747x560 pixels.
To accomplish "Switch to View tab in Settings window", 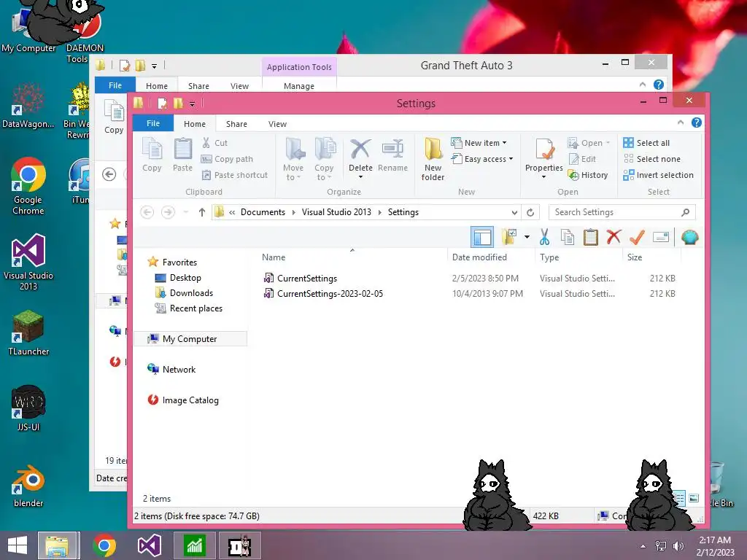I will point(277,124).
